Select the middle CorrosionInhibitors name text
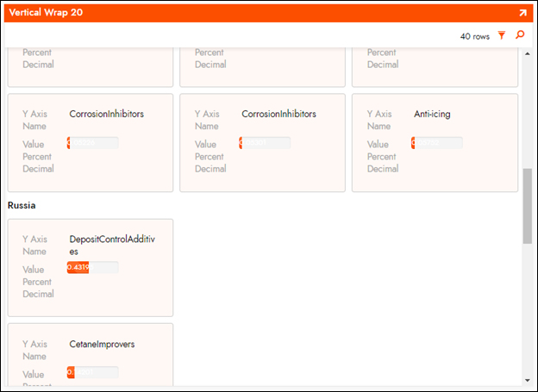 click(x=278, y=114)
